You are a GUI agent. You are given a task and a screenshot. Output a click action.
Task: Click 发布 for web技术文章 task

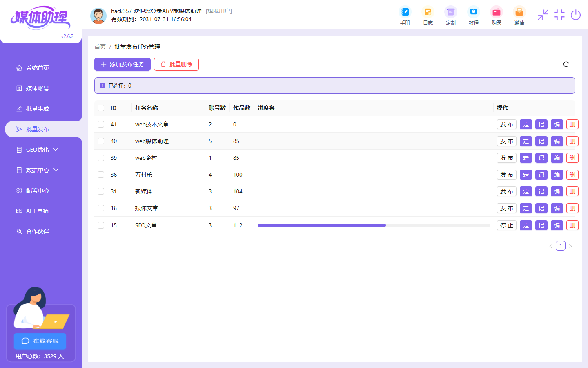point(507,124)
